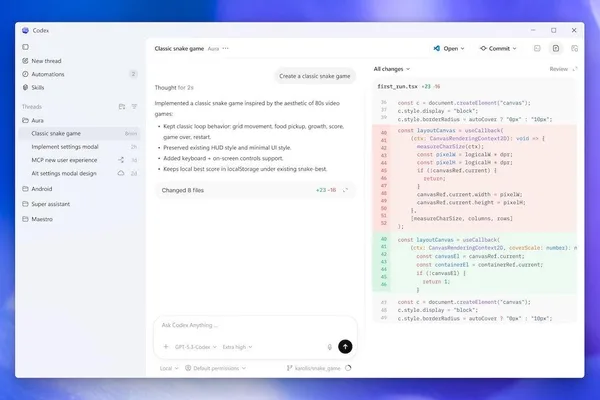
Task: Click the expand icon on Changed 8 files
Action: 345,190
